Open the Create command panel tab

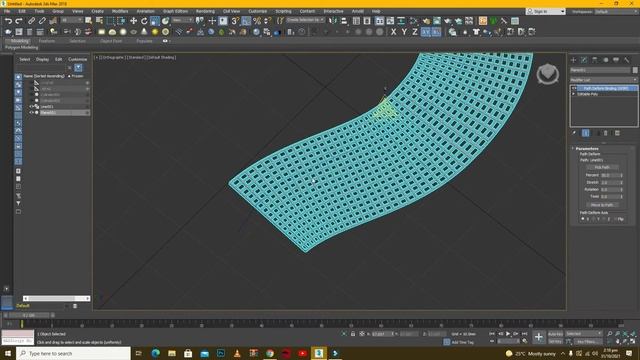click(x=573, y=60)
